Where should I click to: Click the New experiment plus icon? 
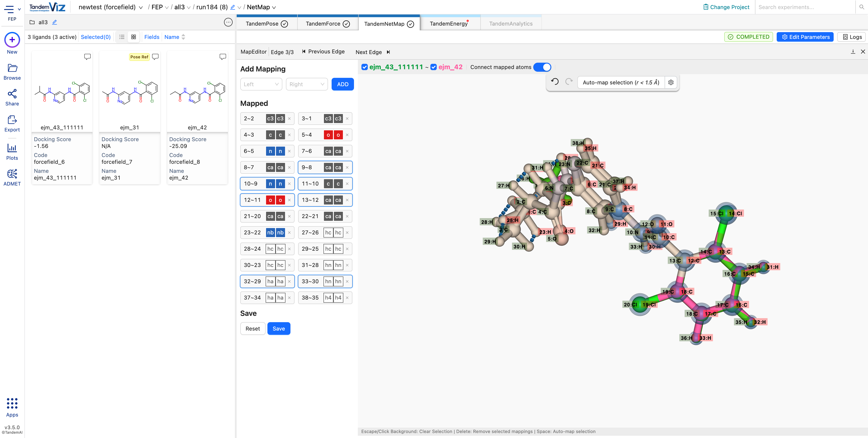(12, 40)
